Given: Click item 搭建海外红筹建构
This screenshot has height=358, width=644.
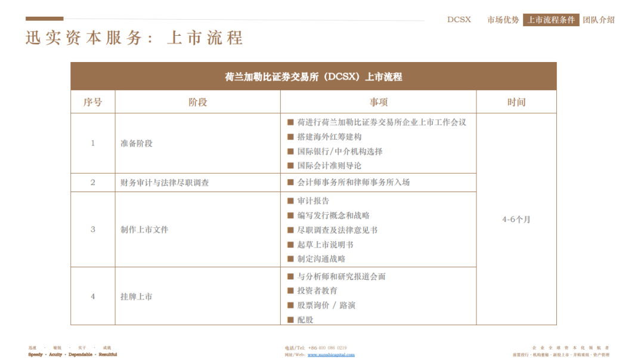Looking at the screenshot, I should (329, 137).
